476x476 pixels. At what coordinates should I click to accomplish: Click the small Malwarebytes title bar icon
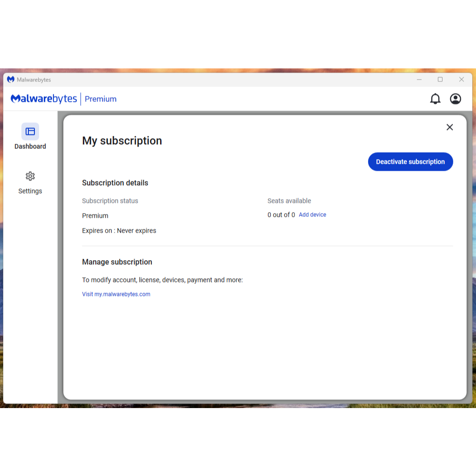(11, 80)
